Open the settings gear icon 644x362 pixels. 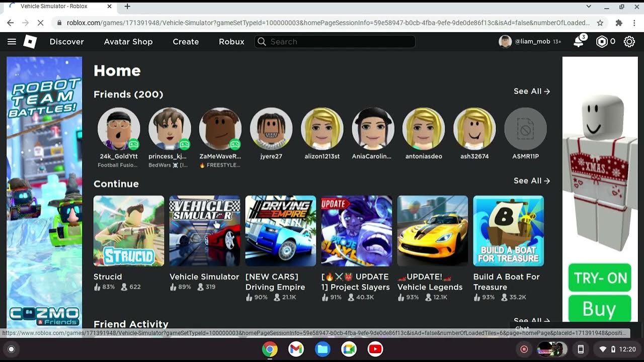(629, 42)
